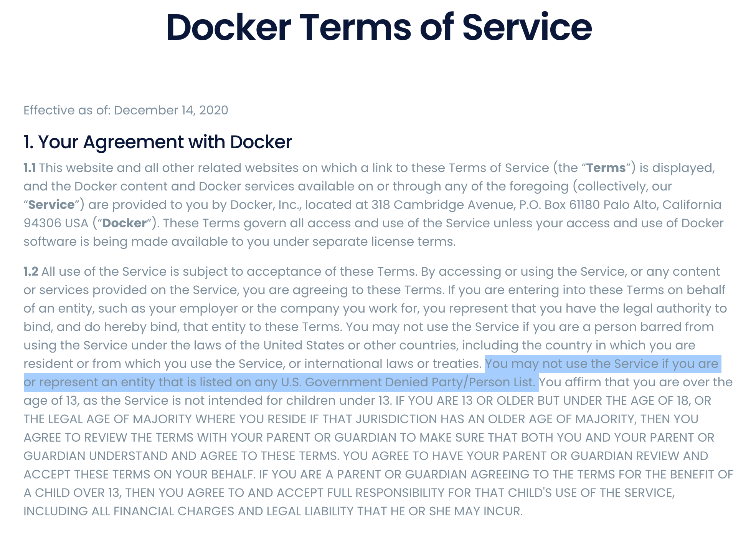Click 'THE LEGAL AGE OF MAJORITY' text
This screenshot has width=756, height=533.
click(x=108, y=419)
